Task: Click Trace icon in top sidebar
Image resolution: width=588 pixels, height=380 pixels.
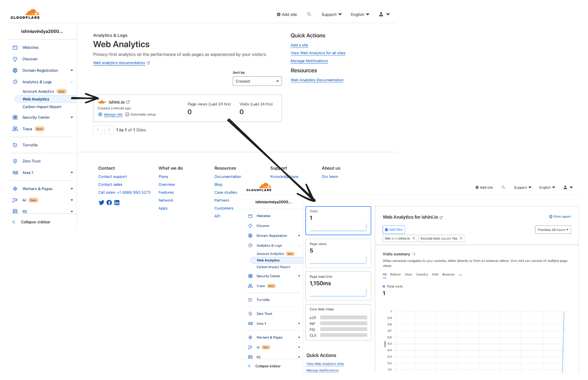Action: [x=15, y=129]
